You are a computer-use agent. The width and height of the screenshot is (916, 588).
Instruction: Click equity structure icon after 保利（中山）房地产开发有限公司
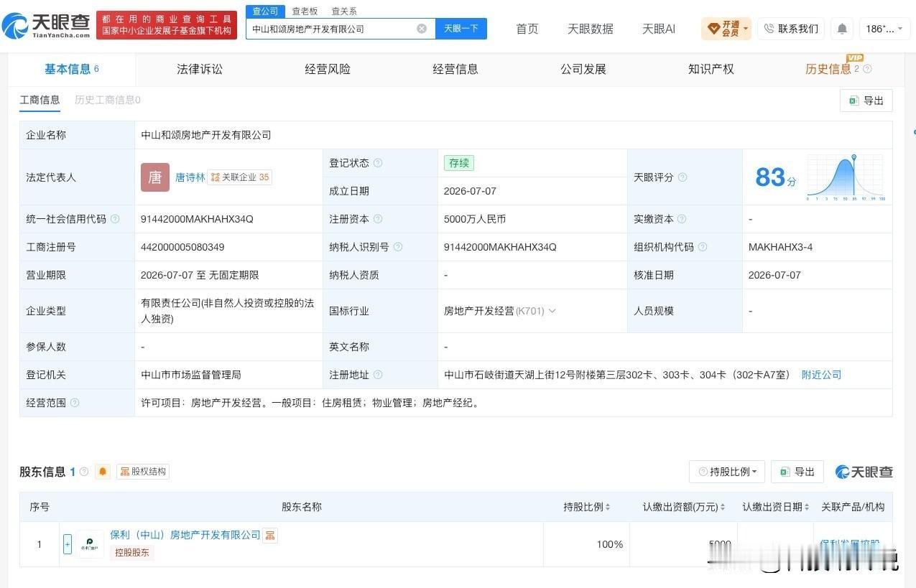pyautogui.click(x=270, y=535)
